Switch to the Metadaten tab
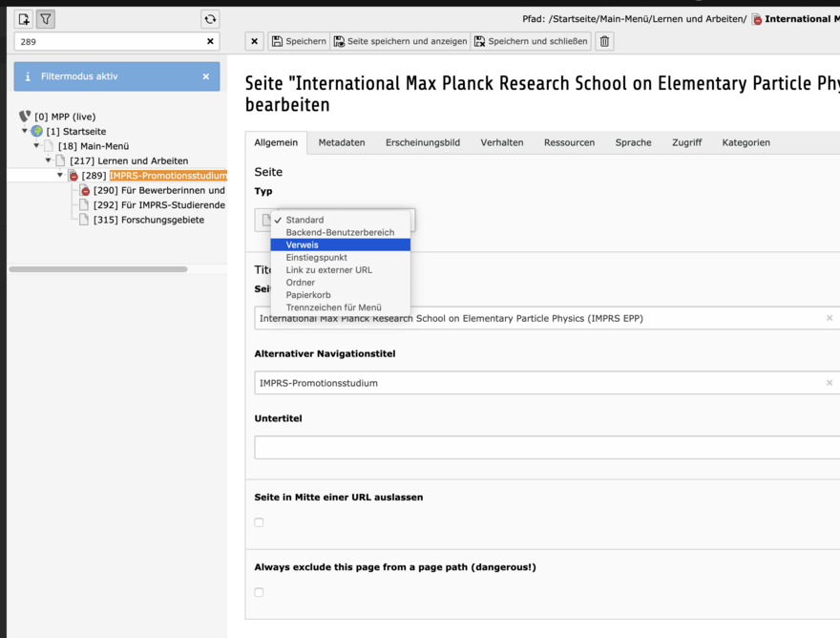This screenshot has width=840, height=638. (342, 142)
